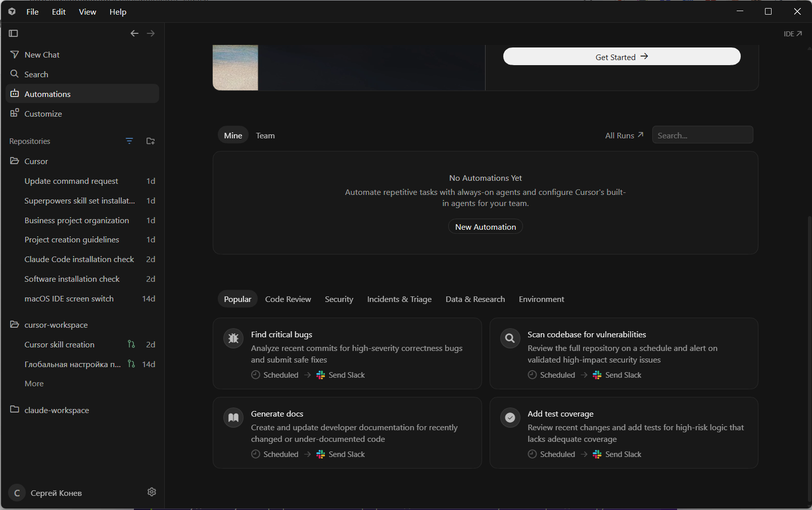Open Project creation guidelines chat
The image size is (812, 510).
[82, 239]
